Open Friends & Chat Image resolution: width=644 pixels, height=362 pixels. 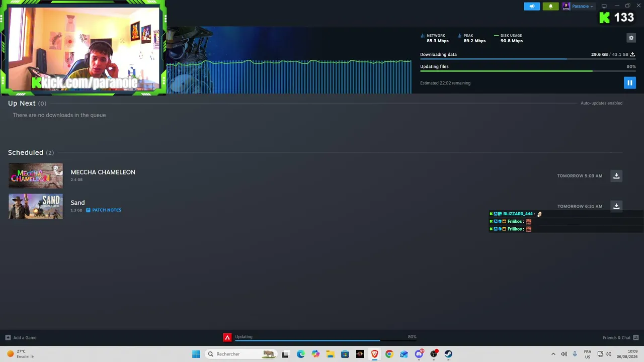pos(620,337)
